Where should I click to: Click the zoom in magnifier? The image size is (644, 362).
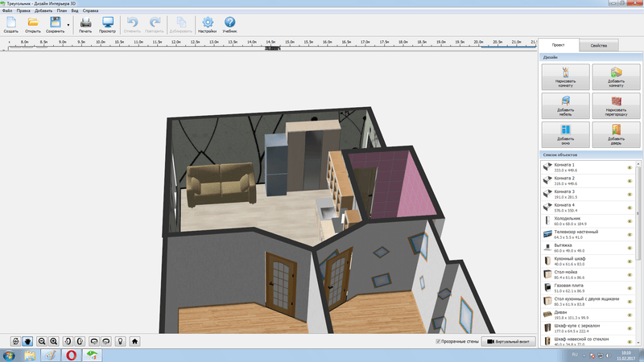pos(53,341)
